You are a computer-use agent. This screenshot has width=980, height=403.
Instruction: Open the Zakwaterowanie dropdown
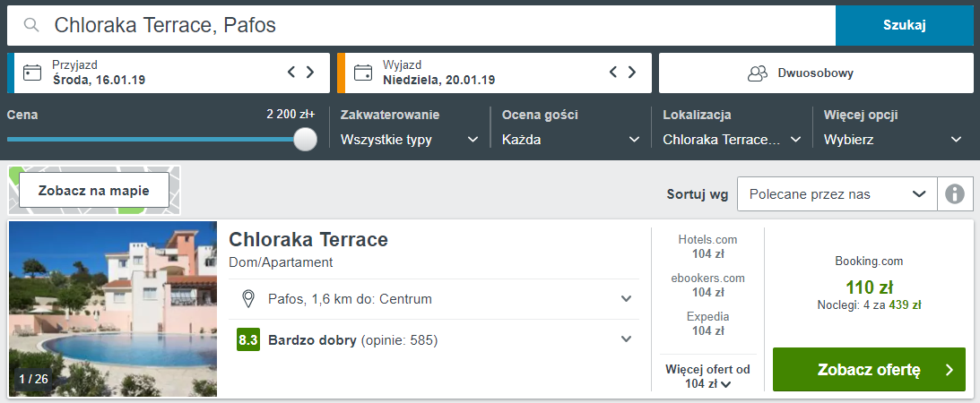(x=410, y=139)
